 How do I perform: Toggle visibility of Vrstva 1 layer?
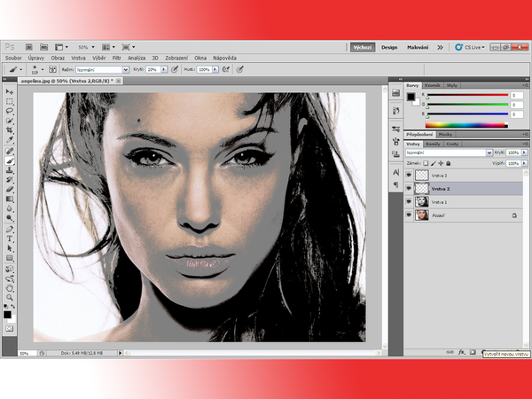click(409, 201)
